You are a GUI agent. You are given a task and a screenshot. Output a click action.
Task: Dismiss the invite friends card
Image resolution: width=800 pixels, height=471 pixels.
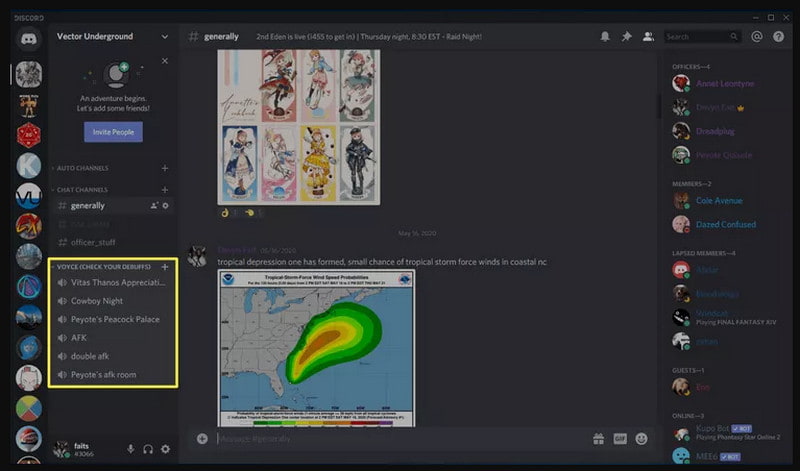click(x=165, y=61)
